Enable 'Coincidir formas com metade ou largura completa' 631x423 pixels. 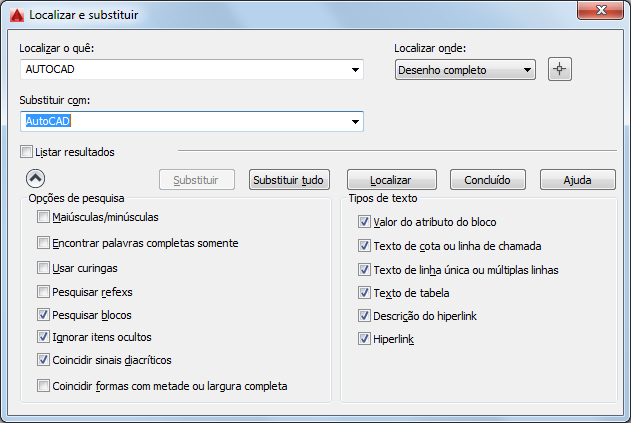43,386
